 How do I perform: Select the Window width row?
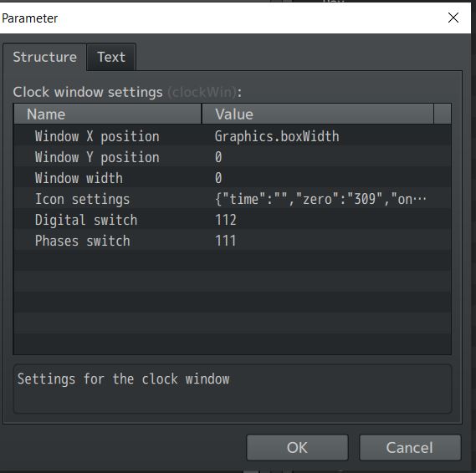point(233,178)
